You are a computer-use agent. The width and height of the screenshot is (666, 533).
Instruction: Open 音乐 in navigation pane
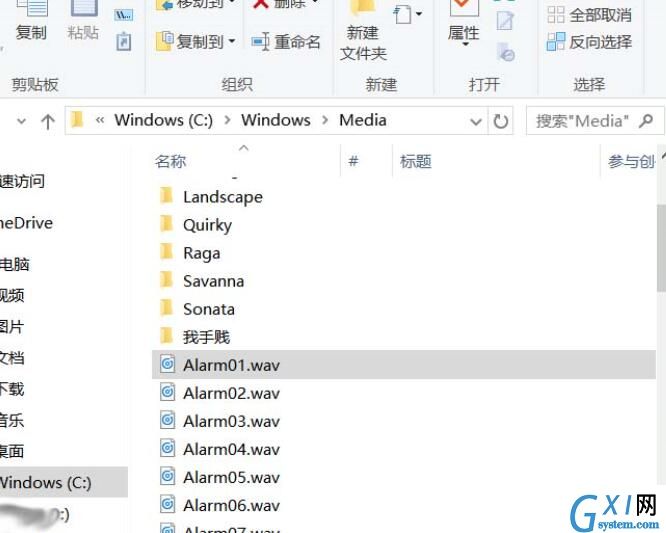coord(12,420)
